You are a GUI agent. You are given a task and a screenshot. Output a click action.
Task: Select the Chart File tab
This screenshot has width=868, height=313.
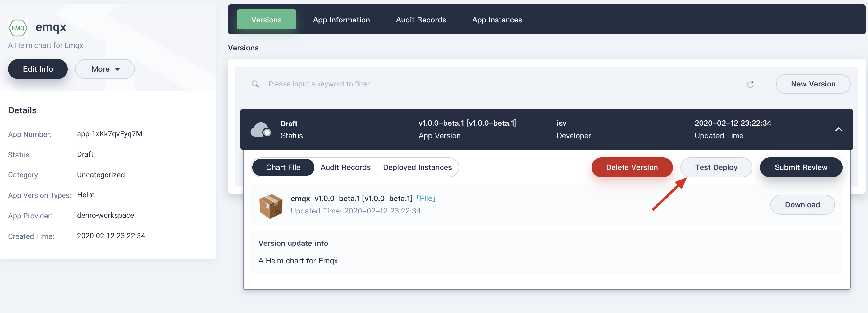[283, 167]
